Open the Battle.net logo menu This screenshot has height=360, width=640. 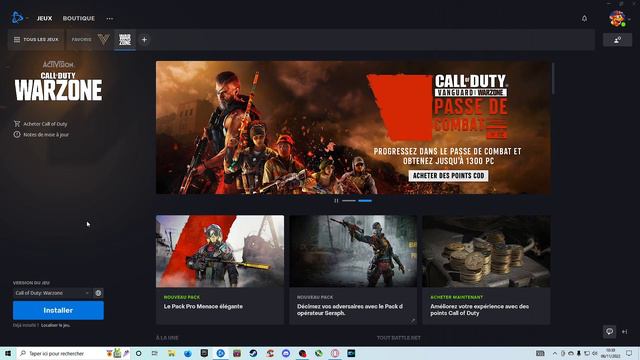point(17,18)
